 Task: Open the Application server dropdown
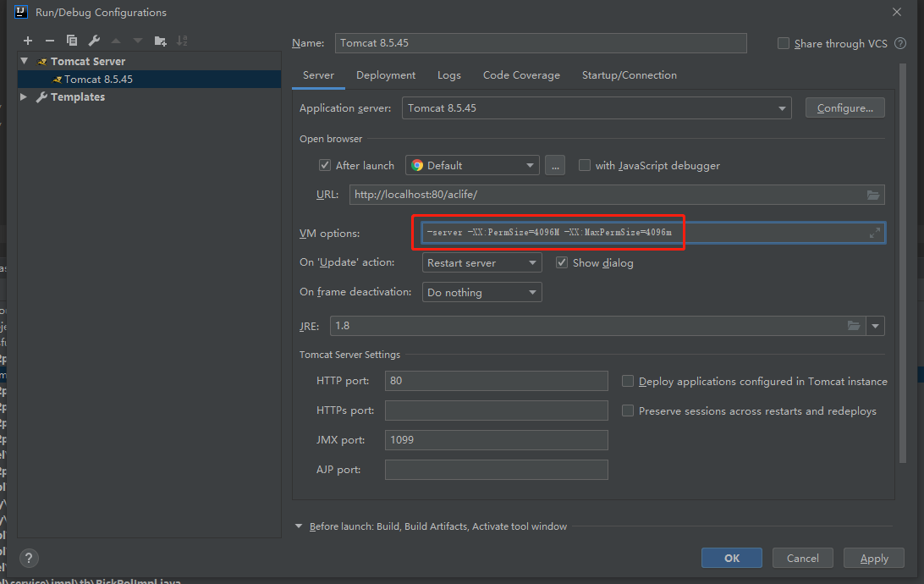click(784, 108)
